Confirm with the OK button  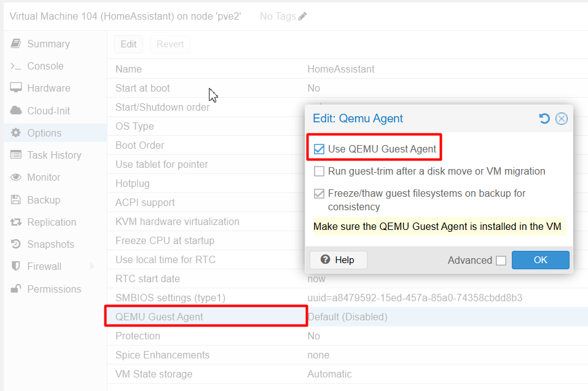click(x=540, y=260)
